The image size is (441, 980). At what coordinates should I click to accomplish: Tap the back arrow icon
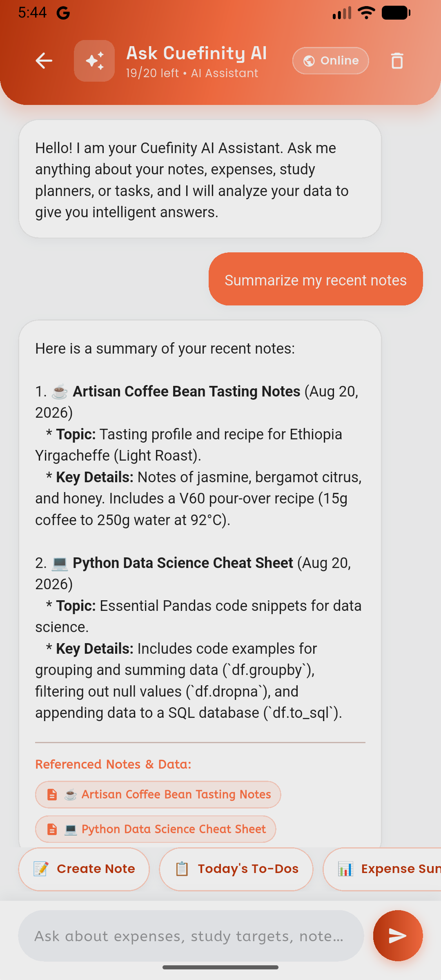(x=44, y=61)
